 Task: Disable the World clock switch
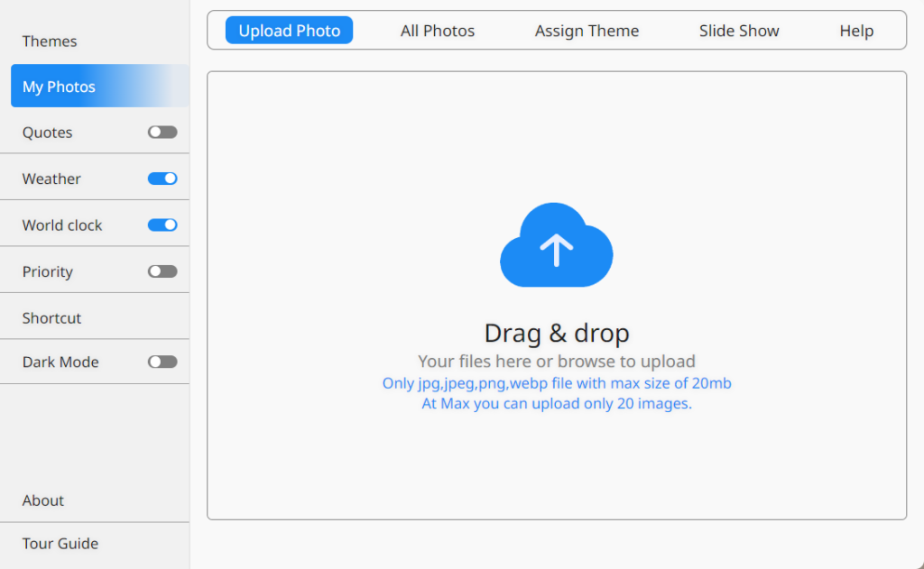(x=162, y=225)
